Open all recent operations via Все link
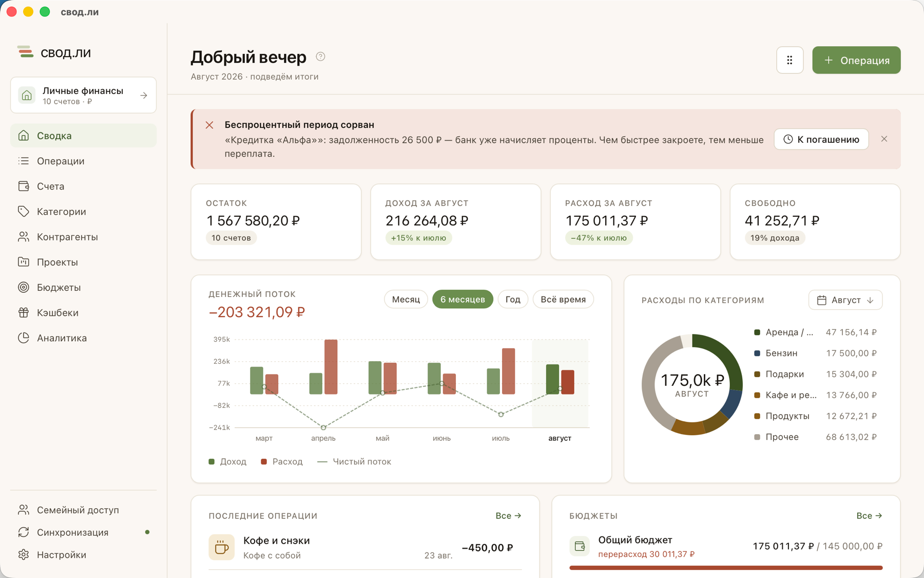The image size is (924, 578). [x=508, y=515]
